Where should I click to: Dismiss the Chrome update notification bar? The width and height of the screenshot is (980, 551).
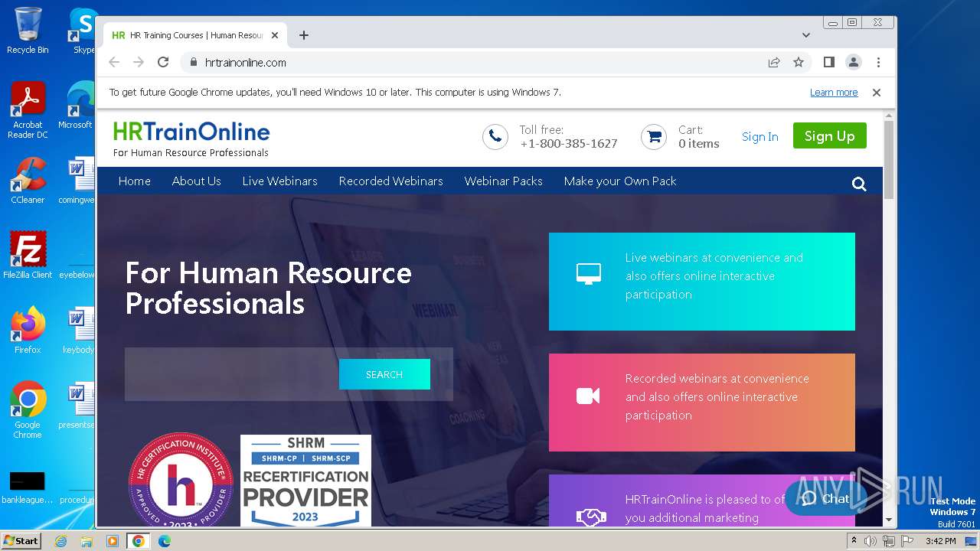coord(877,93)
